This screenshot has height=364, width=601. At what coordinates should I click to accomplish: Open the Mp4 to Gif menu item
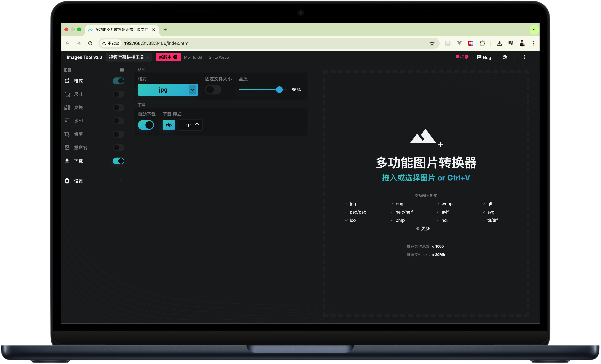pos(193,57)
